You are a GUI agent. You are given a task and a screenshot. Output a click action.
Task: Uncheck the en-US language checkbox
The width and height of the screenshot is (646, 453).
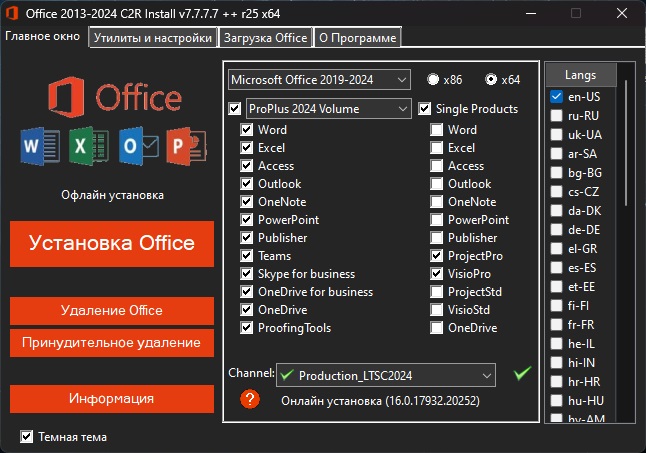(x=556, y=97)
